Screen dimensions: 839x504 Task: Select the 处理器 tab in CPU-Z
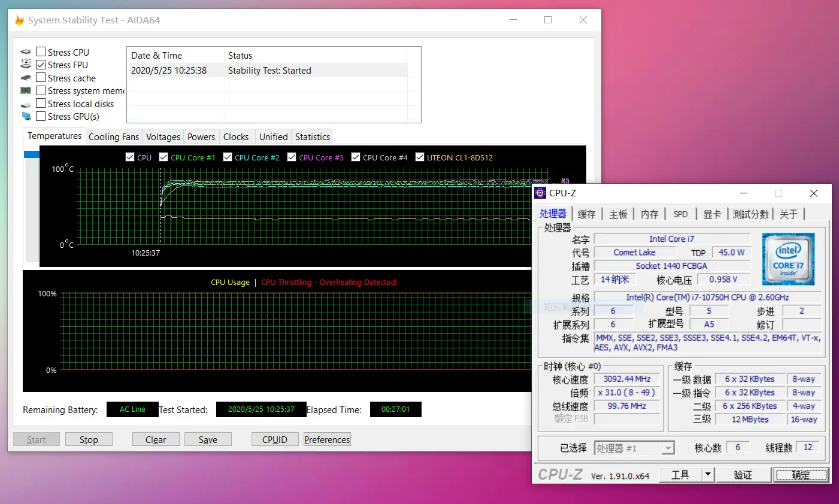pos(553,214)
